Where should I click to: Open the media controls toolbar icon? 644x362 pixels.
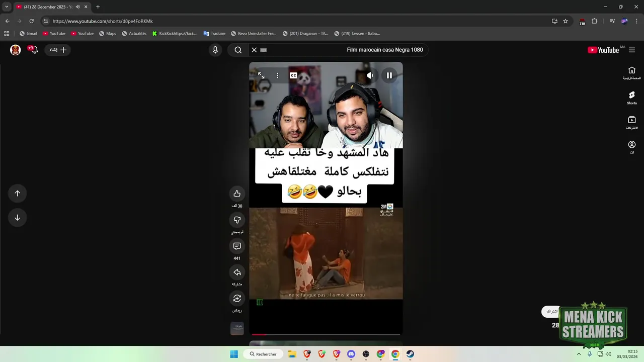pyautogui.click(x=612, y=21)
